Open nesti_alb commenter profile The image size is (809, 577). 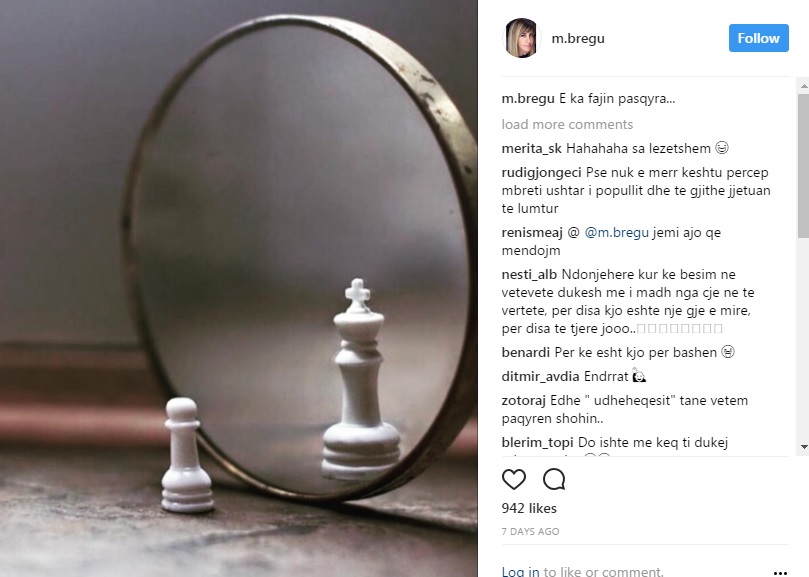(x=529, y=275)
